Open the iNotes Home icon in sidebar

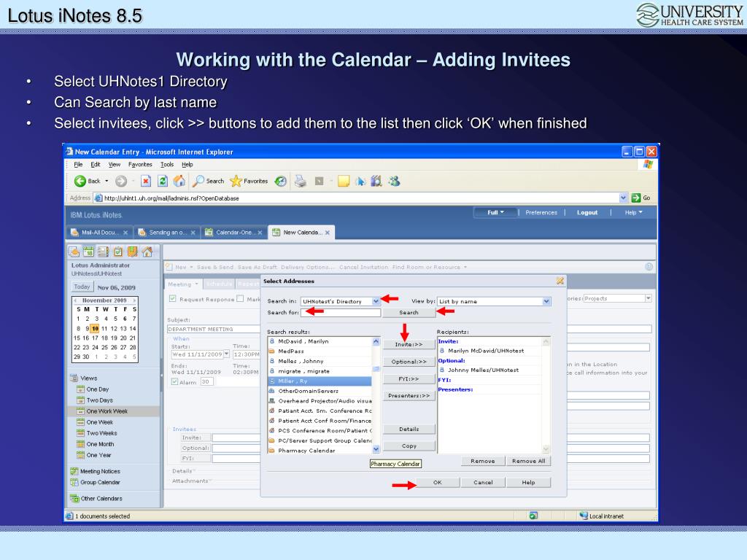coord(147,252)
